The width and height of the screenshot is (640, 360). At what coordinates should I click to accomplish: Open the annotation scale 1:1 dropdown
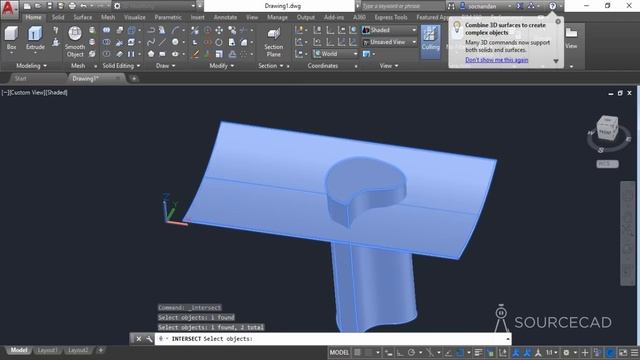click(552, 352)
